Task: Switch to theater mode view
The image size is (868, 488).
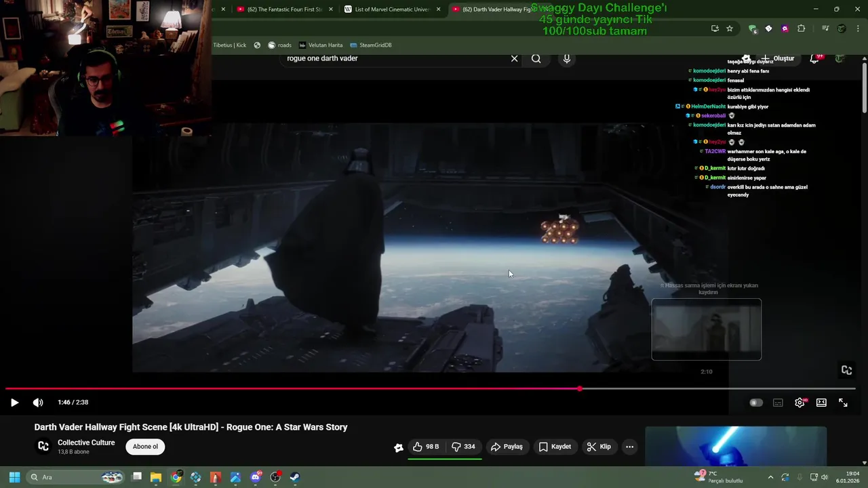Action: (821, 403)
